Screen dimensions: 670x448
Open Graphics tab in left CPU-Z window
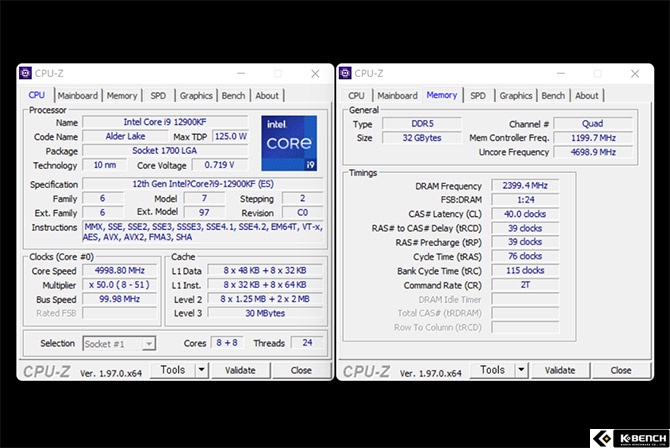click(196, 95)
